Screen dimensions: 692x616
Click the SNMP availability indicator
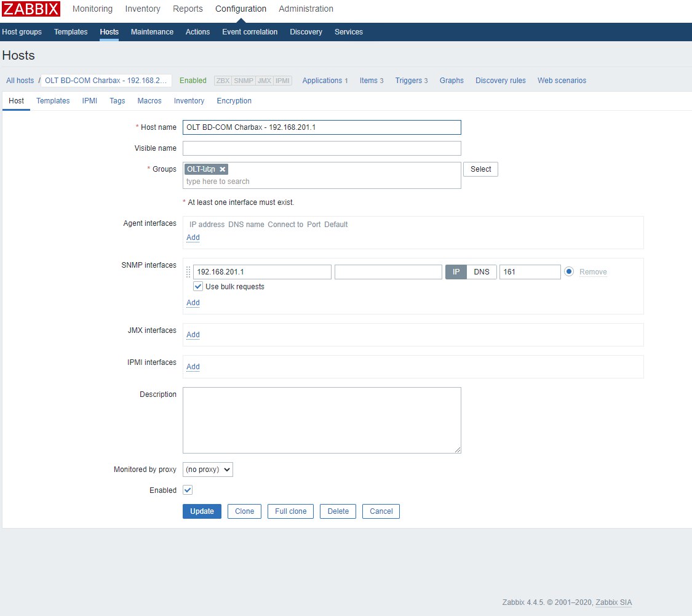tap(243, 81)
